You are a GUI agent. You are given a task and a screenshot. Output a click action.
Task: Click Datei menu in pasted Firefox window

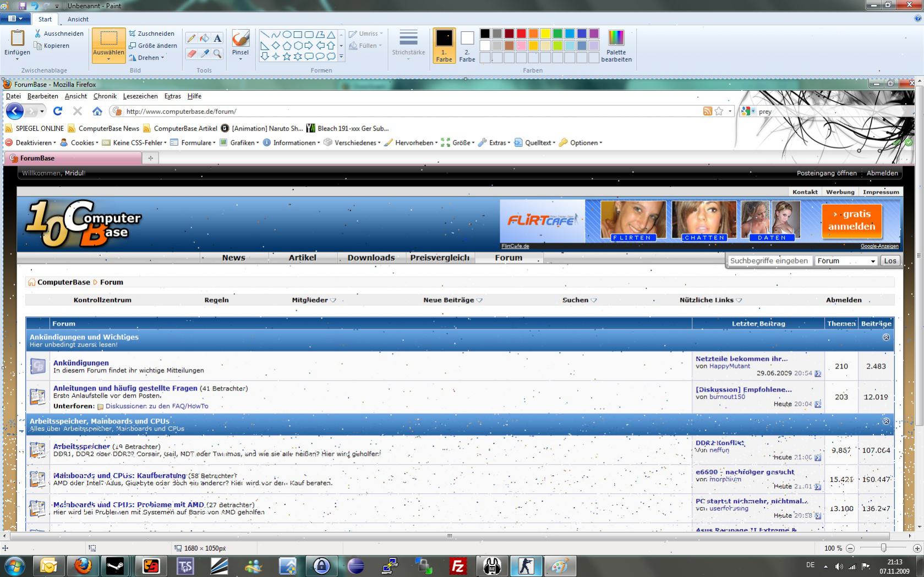coord(13,96)
